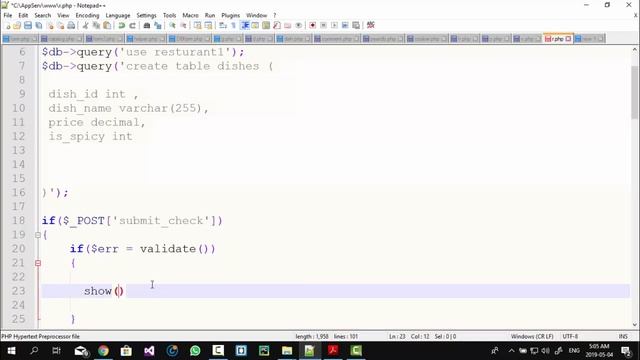The image size is (640, 360).
Task: Click the INS status bar indicator
Action: pyautogui.click(x=623, y=336)
